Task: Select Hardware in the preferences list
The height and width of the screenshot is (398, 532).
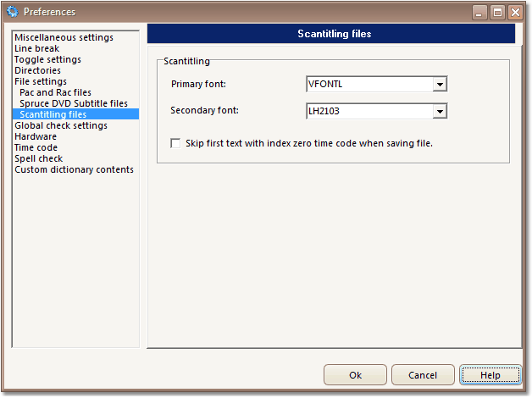Action: click(36, 136)
